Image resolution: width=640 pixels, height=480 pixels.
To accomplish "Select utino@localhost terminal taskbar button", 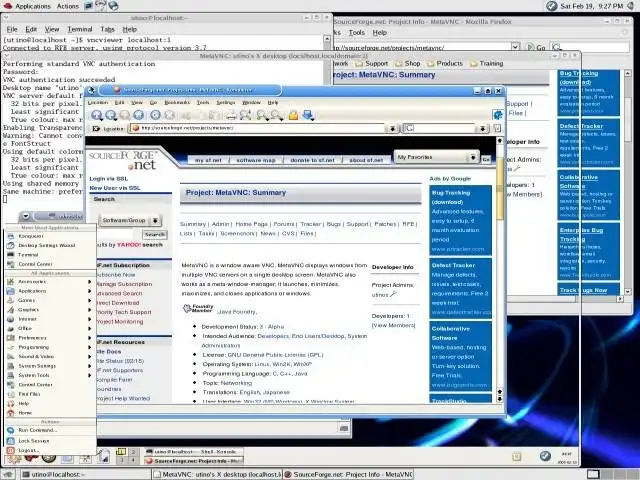I will [86, 475].
